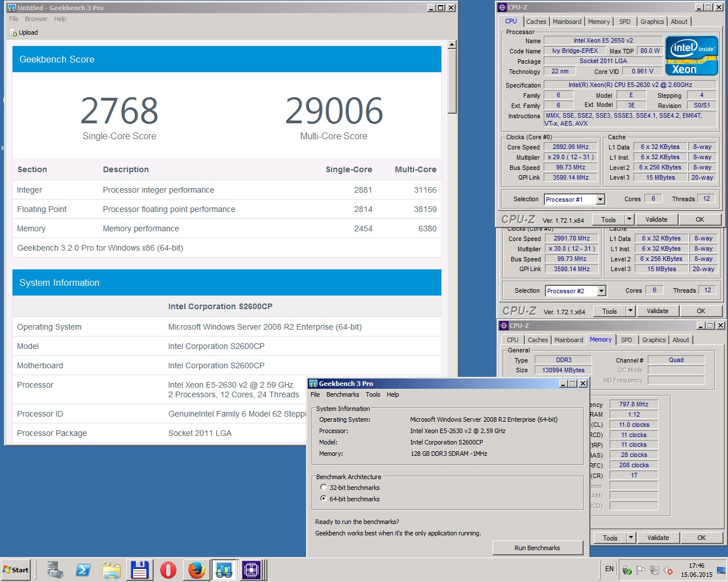Click the memory Size 130994 MBytes value

[x=563, y=370]
